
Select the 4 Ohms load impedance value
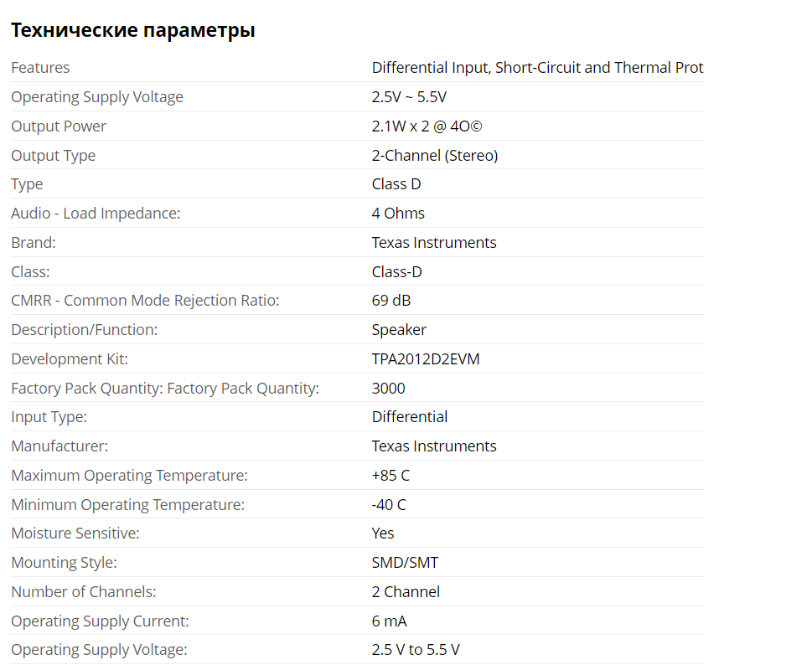[398, 214]
